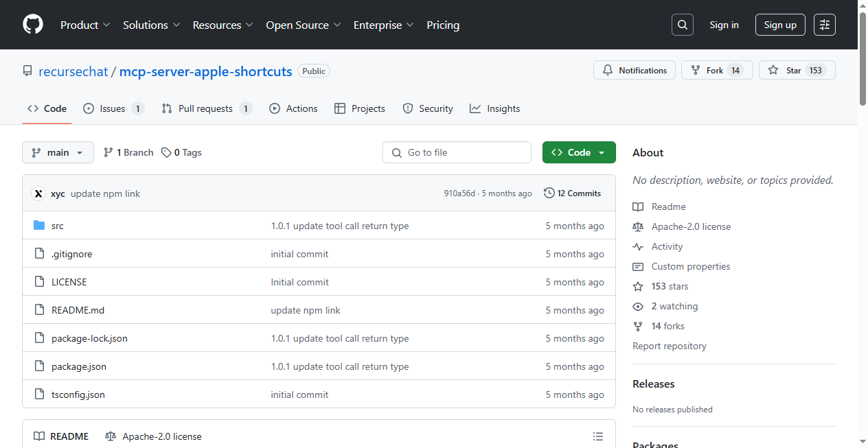
Task: Click the package-lock.json file icon
Action: point(39,338)
